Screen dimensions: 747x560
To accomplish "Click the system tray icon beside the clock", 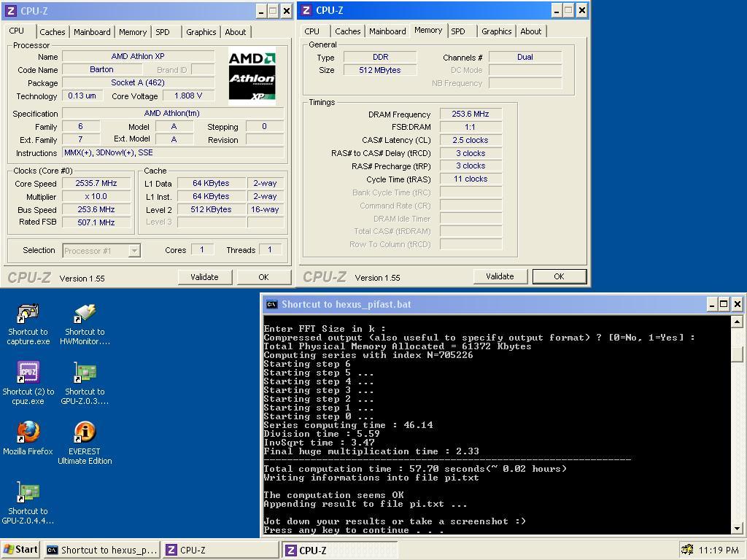I will (687, 550).
